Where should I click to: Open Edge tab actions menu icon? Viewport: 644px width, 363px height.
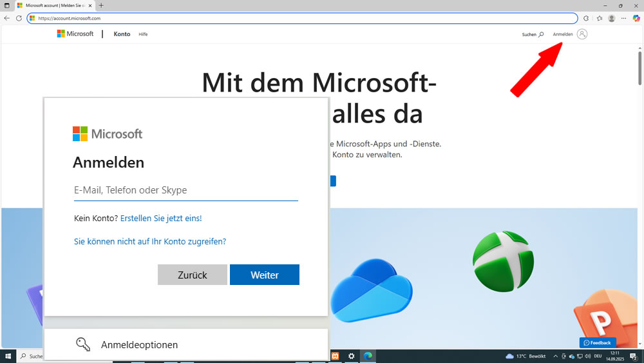point(6,5)
